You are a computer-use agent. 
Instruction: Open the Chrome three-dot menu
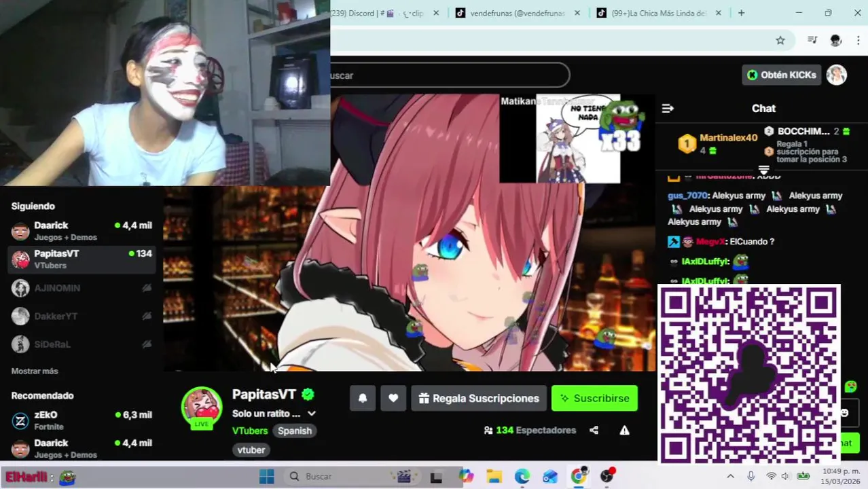click(x=858, y=41)
